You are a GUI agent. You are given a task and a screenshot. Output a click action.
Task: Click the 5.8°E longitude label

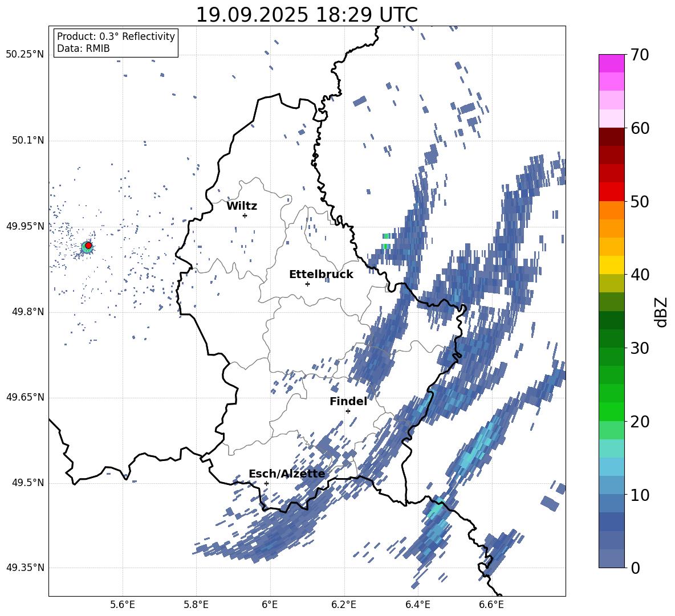click(196, 605)
